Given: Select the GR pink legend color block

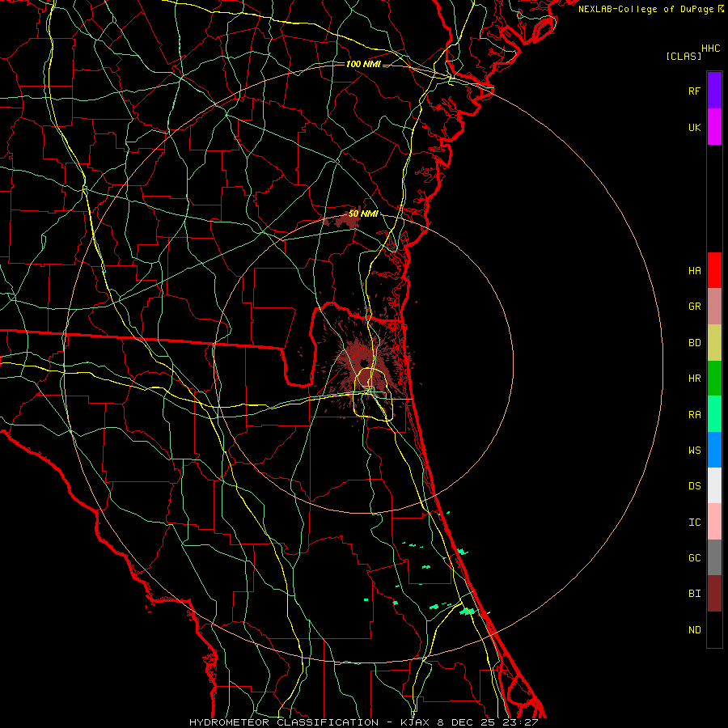Looking at the screenshot, I should pos(714,307).
